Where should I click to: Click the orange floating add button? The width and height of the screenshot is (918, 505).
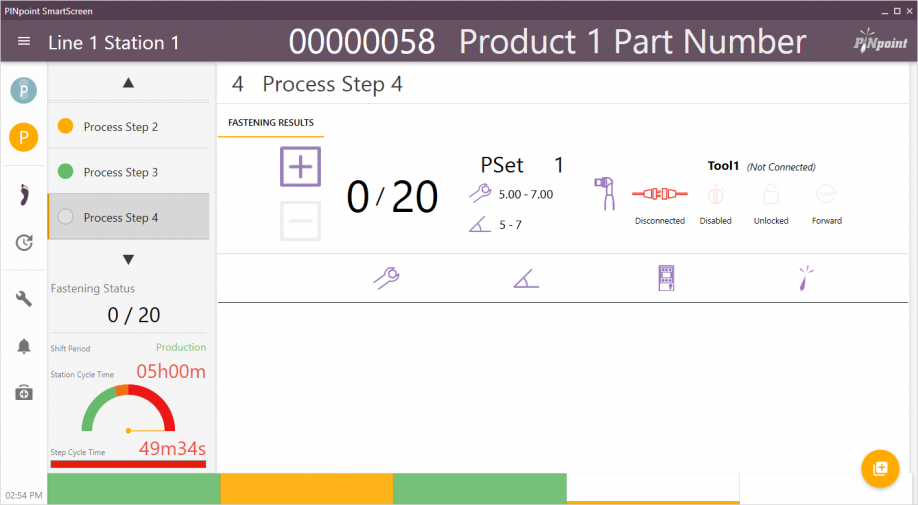pyautogui.click(x=880, y=469)
